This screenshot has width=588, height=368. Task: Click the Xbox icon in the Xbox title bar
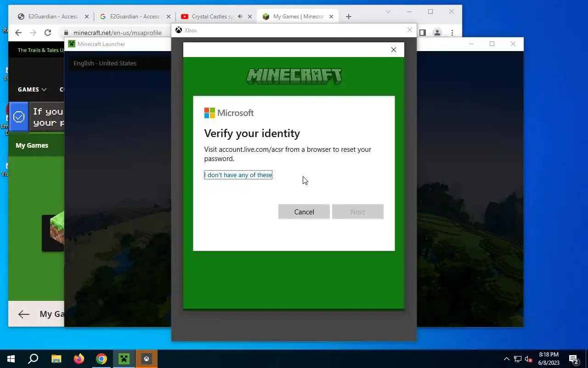point(179,30)
